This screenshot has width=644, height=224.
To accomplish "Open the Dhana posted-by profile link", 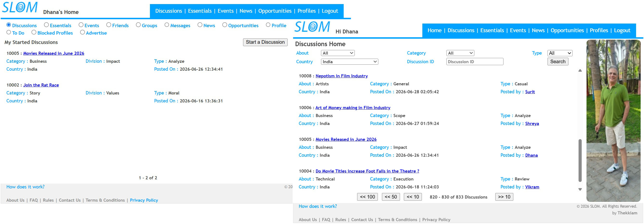I will pos(532,155).
